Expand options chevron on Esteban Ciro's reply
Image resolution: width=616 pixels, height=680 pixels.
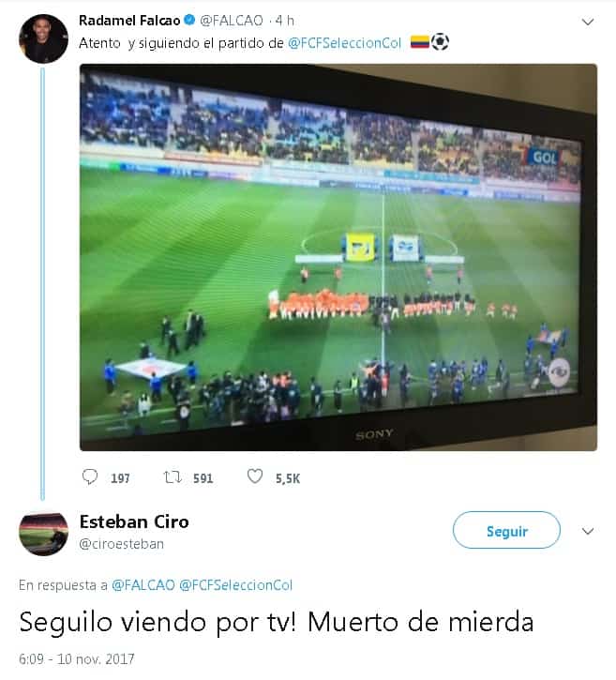click(x=587, y=531)
